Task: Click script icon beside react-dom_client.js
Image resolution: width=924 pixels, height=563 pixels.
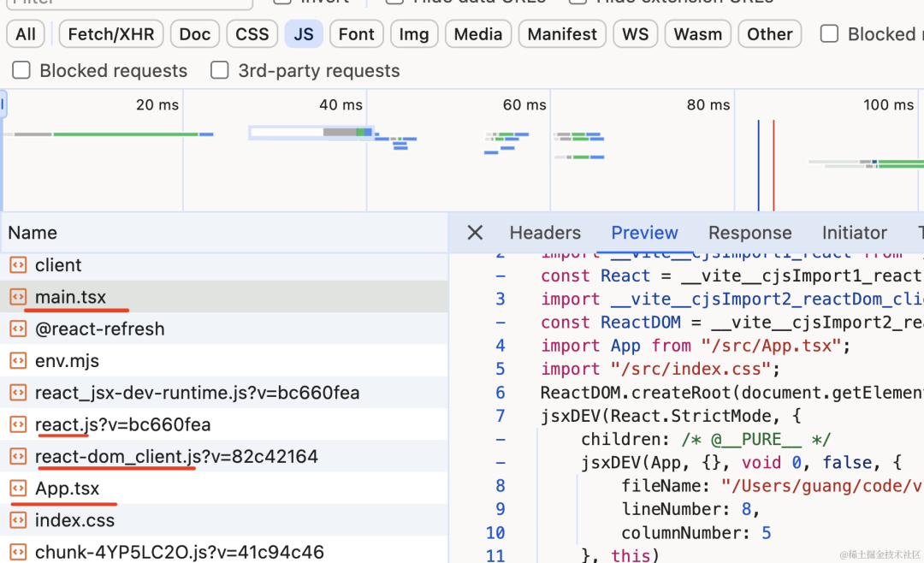Action: [x=18, y=456]
